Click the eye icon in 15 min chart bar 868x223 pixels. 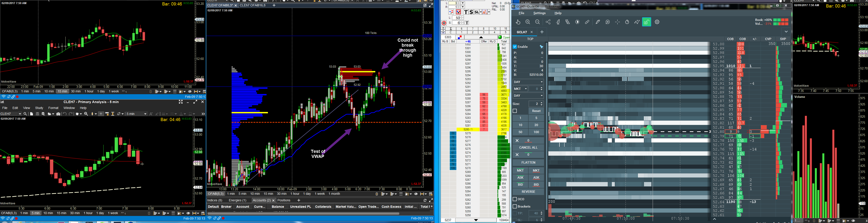click(190, 91)
